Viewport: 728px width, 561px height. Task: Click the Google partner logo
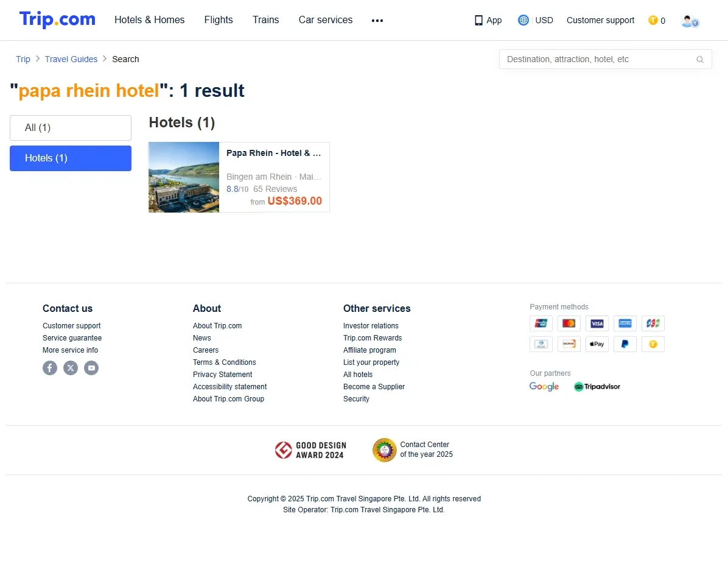(544, 387)
